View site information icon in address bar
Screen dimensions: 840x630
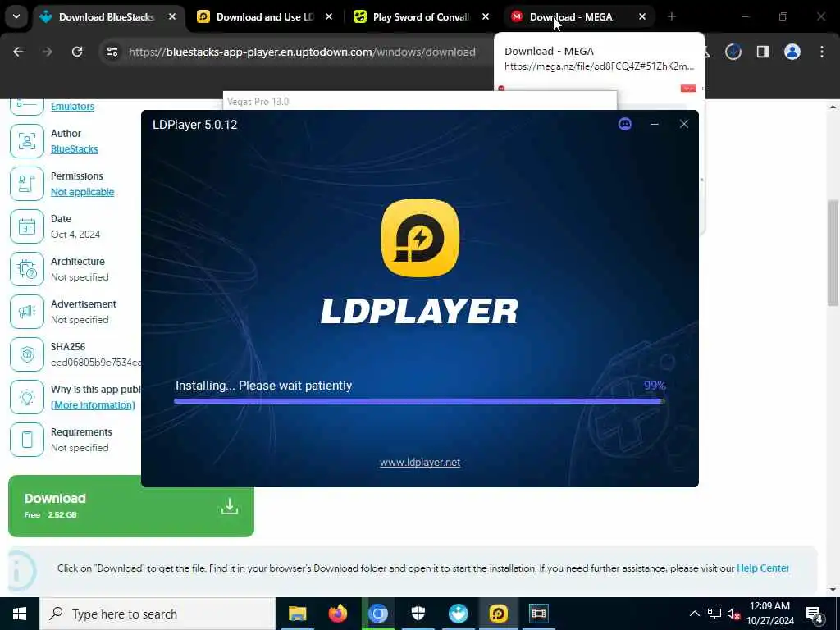(112, 52)
